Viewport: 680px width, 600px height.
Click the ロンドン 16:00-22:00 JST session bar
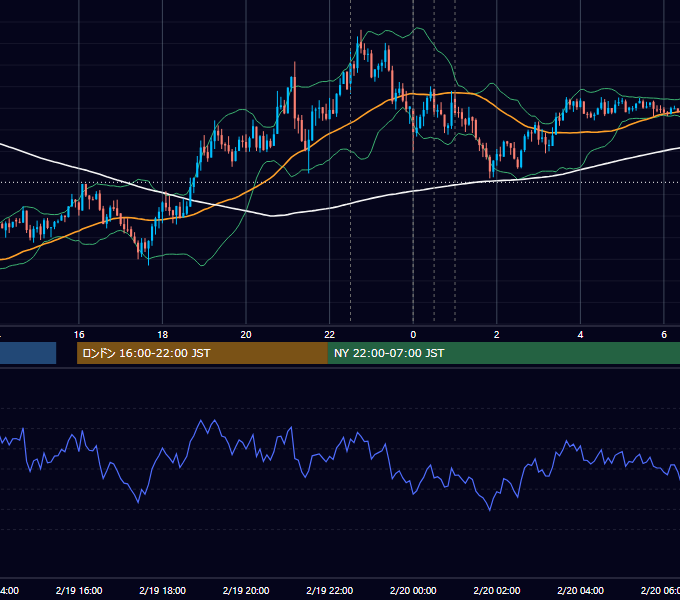202,353
